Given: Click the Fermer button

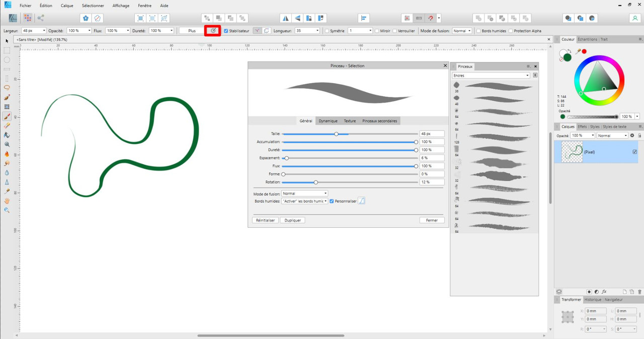Looking at the screenshot, I should [x=432, y=220].
